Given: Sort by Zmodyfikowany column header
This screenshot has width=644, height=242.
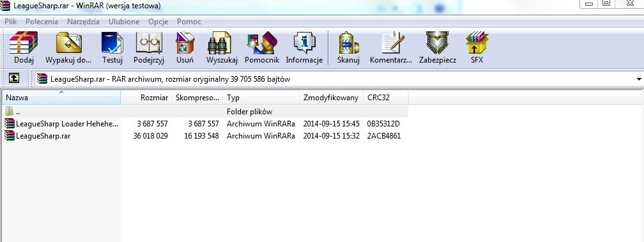Looking at the screenshot, I should point(332,98).
